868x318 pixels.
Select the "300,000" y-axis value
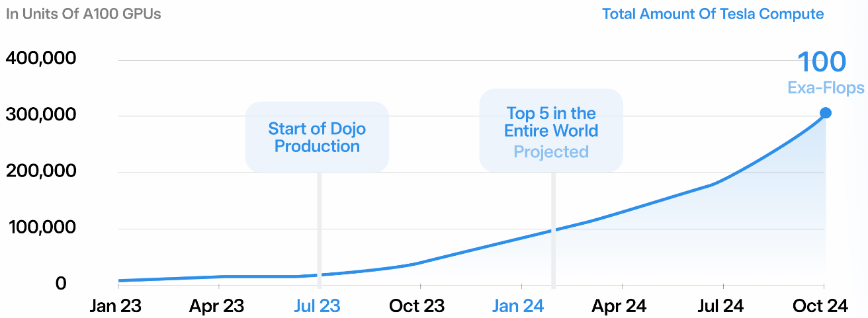41,115
